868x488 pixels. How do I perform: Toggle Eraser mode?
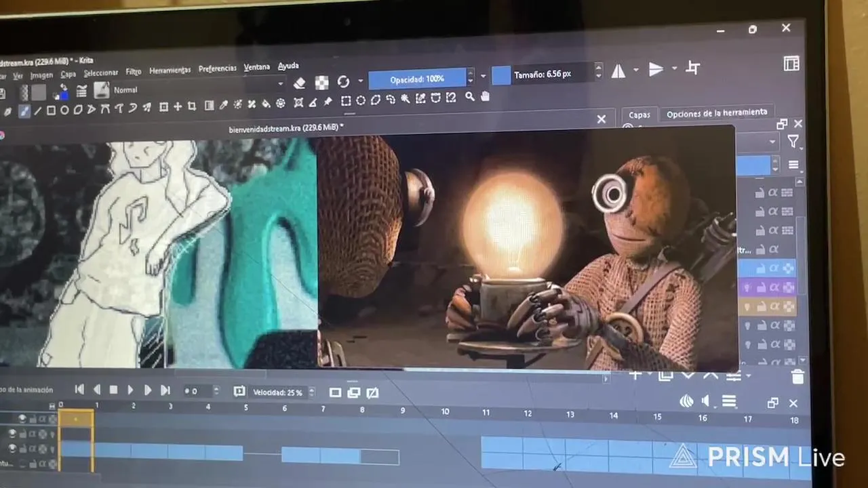[300, 83]
